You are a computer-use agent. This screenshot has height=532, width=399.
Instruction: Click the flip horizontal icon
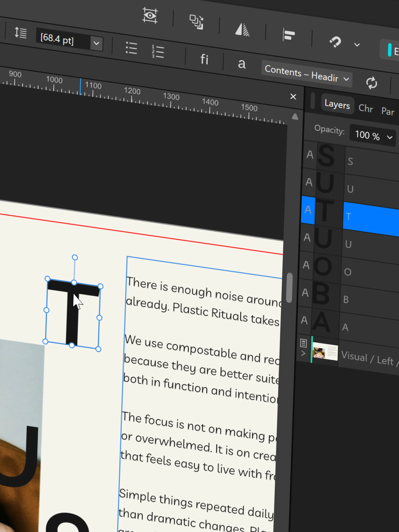click(242, 30)
